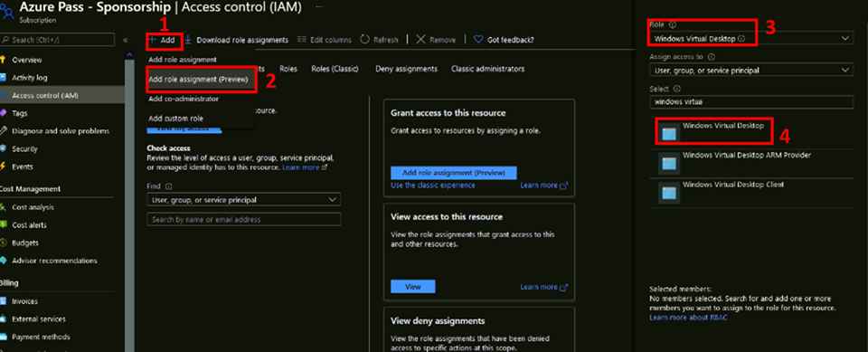Screen dimensions: 868x352
Task: Click the Select field containing windows virtua
Action: pyautogui.click(x=751, y=102)
